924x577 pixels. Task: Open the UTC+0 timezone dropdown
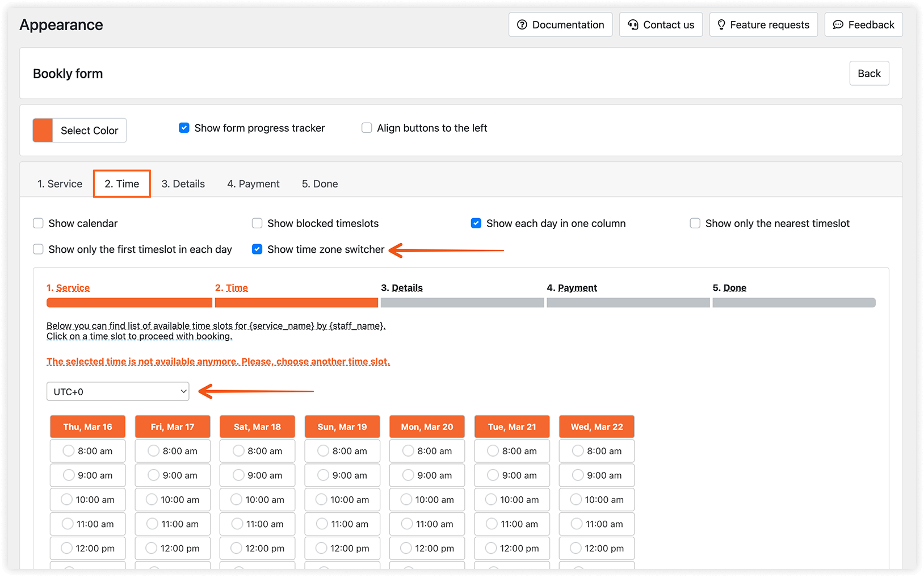(x=117, y=391)
